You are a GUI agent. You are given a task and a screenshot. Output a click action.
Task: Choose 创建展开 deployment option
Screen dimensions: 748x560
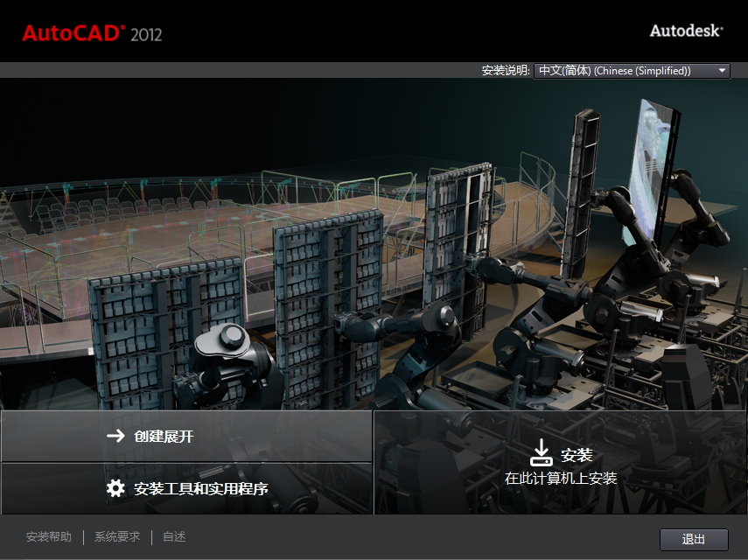pos(186,436)
